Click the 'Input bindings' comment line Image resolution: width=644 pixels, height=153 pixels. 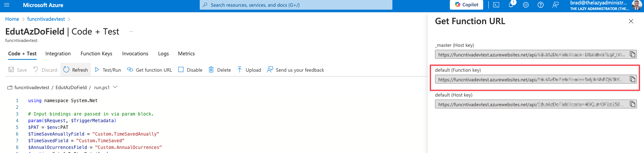(91, 114)
